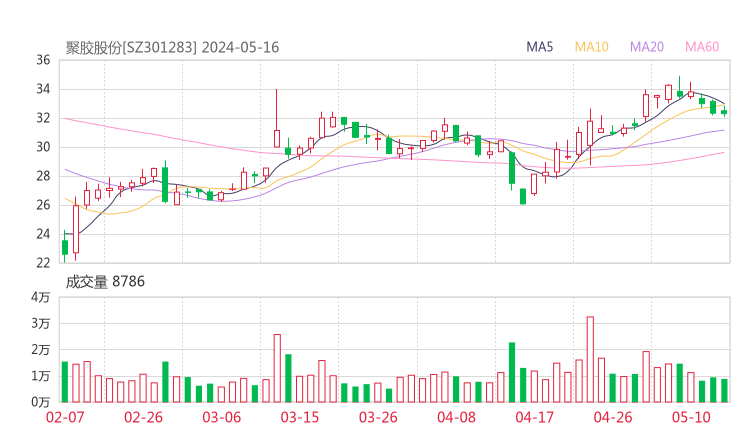This screenshot has height=440, width=740.
Task: Click the price axis label 28
Action: pyautogui.click(x=43, y=176)
